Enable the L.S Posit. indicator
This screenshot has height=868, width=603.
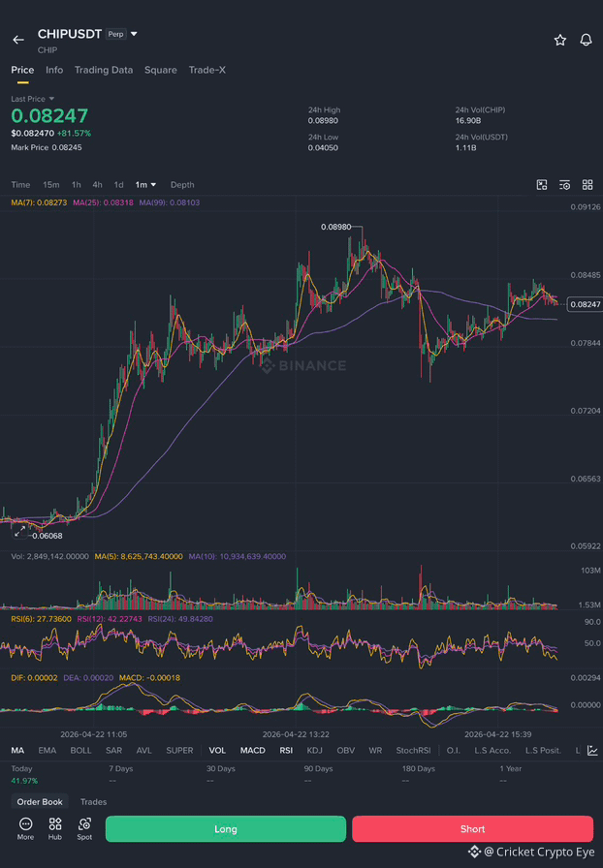pyautogui.click(x=543, y=751)
